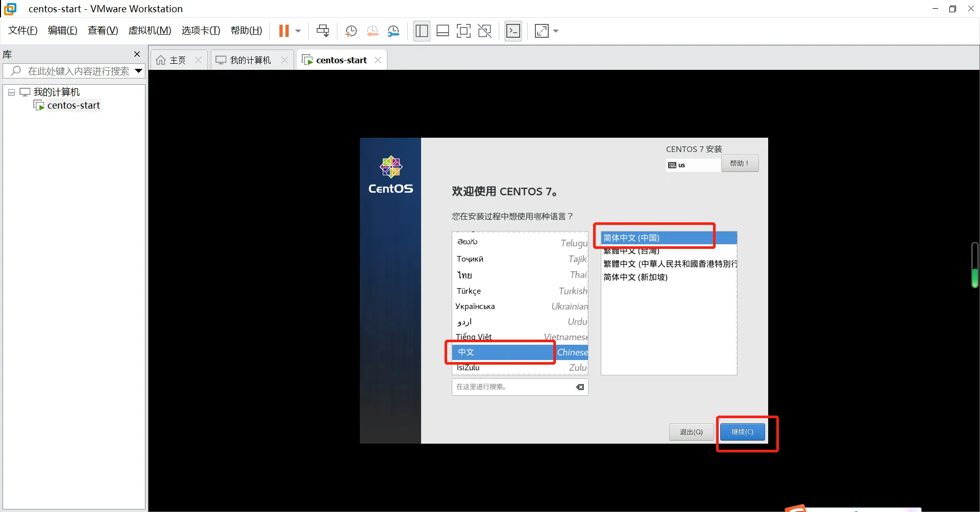Screen dimensions: 980x512
Task: Close the centos-start tab
Action: click(x=378, y=60)
